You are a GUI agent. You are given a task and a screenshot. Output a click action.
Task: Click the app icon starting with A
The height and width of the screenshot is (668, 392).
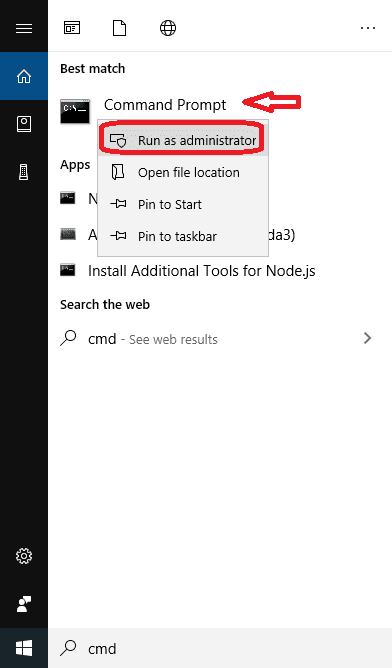click(68, 234)
